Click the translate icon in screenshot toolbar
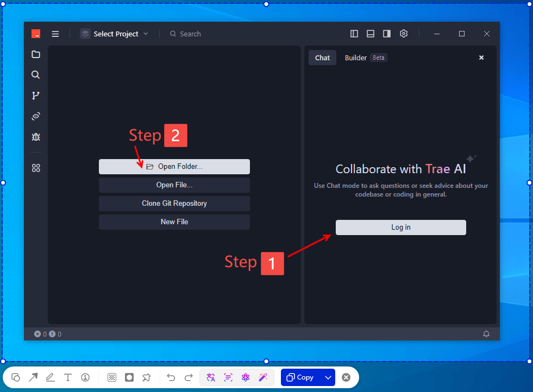The width and height of the screenshot is (533, 392). point(211,377)
